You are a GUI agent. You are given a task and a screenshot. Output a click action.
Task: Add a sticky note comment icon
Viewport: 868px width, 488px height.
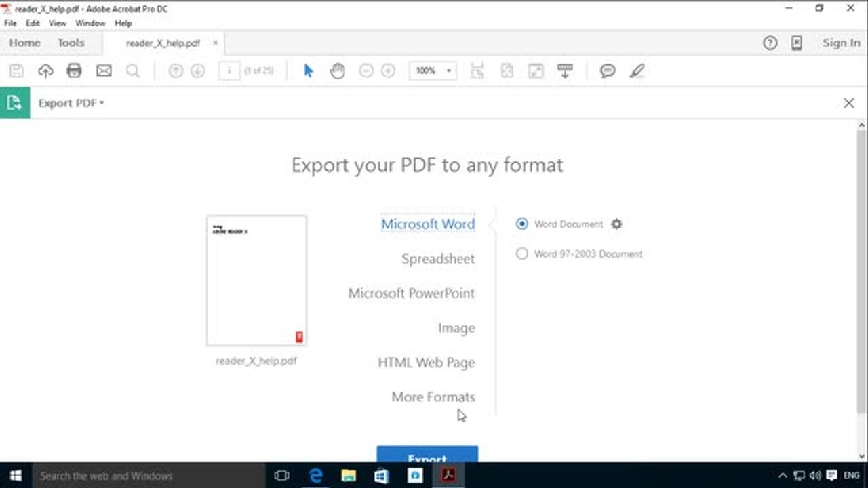pos(608,70)
